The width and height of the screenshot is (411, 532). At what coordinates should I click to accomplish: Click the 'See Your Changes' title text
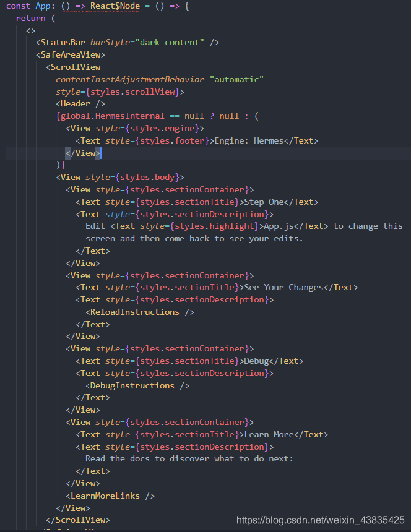[283, 288]
